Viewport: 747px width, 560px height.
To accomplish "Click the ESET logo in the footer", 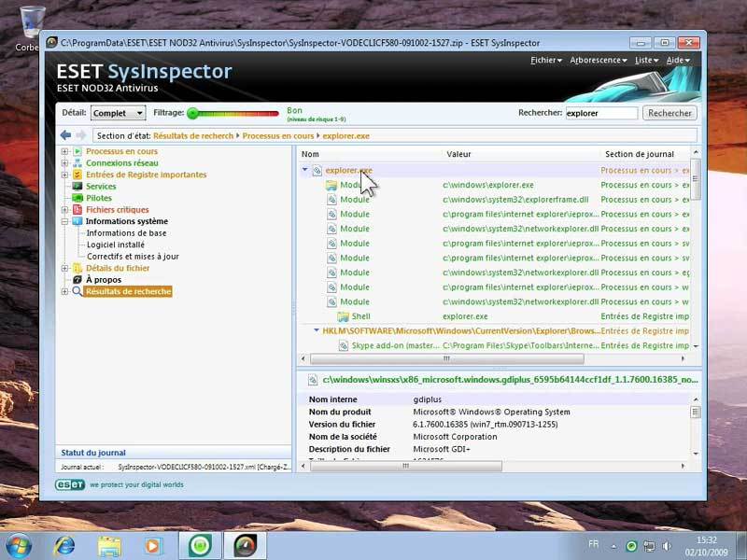I will pos(70,484).
